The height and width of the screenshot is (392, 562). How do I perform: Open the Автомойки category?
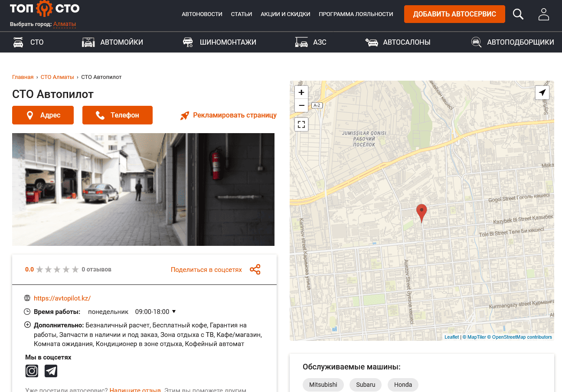[x=113, y=42]
